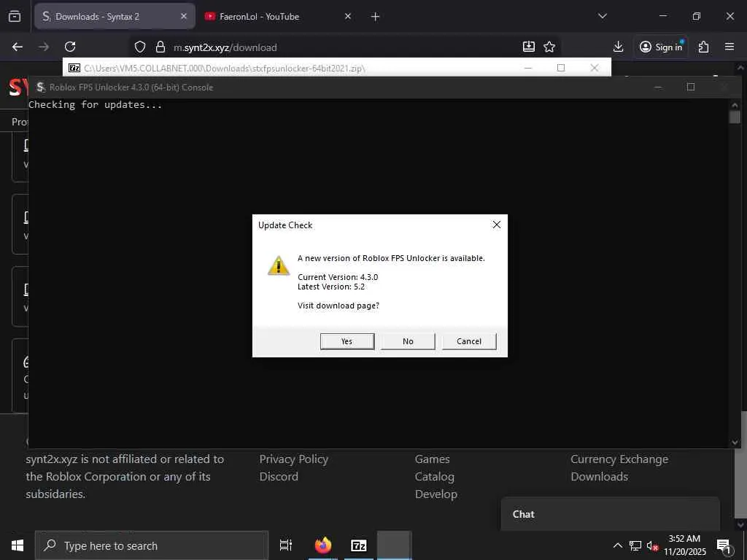
Task: Click Cancel in the Update Check dialog
Action: (x=469, y=341)
